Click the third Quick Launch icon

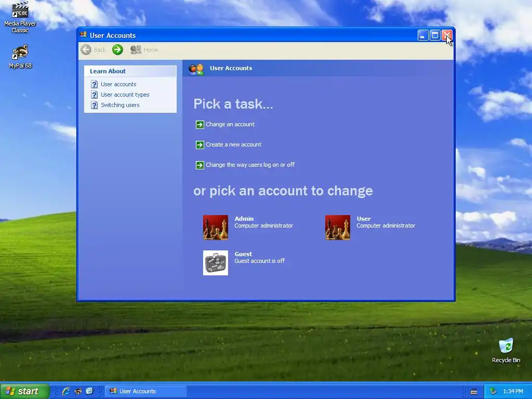click(x=89, y=391)
